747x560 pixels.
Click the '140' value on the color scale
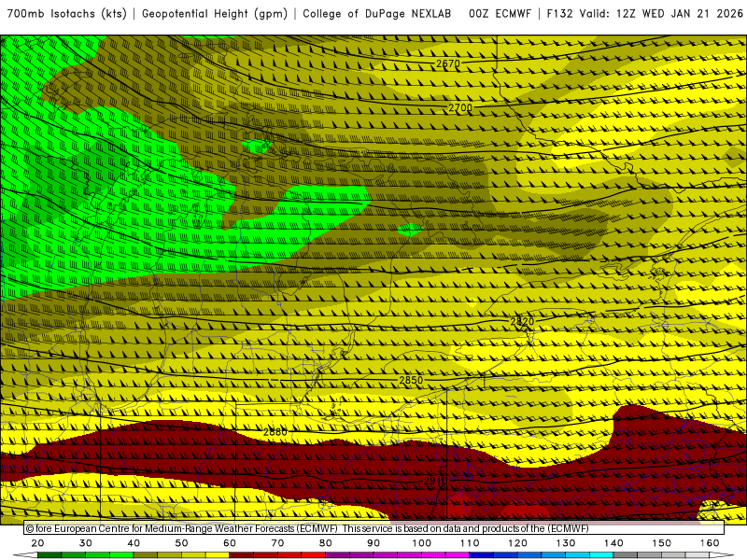pyautogui.click(x=613, y=543)
